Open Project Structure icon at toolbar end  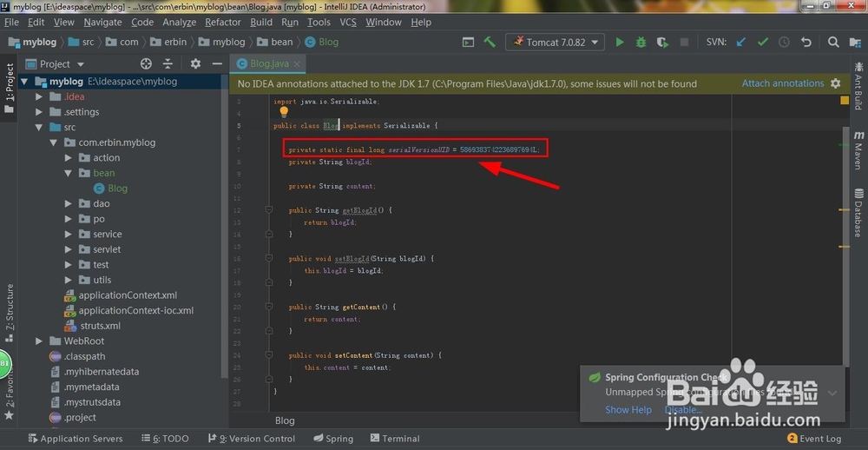click(x=854, y=42)
